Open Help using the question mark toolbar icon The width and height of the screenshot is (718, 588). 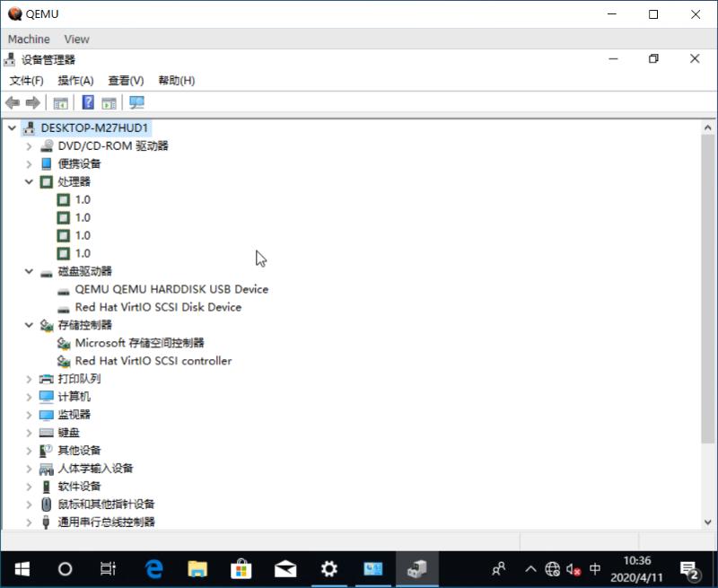(x=86, y=102)
